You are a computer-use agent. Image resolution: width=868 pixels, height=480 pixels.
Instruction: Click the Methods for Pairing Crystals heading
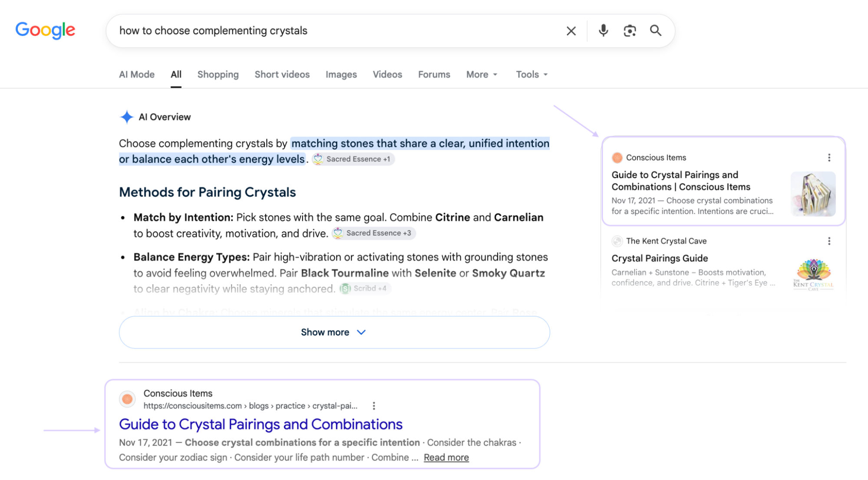208,192
